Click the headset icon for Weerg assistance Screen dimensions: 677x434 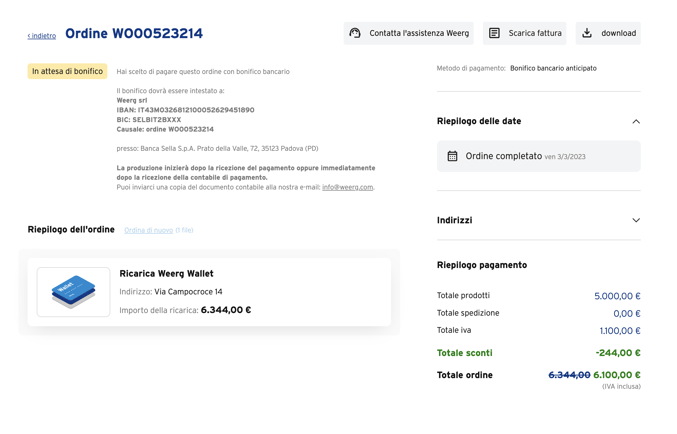(x=355, y=33)
